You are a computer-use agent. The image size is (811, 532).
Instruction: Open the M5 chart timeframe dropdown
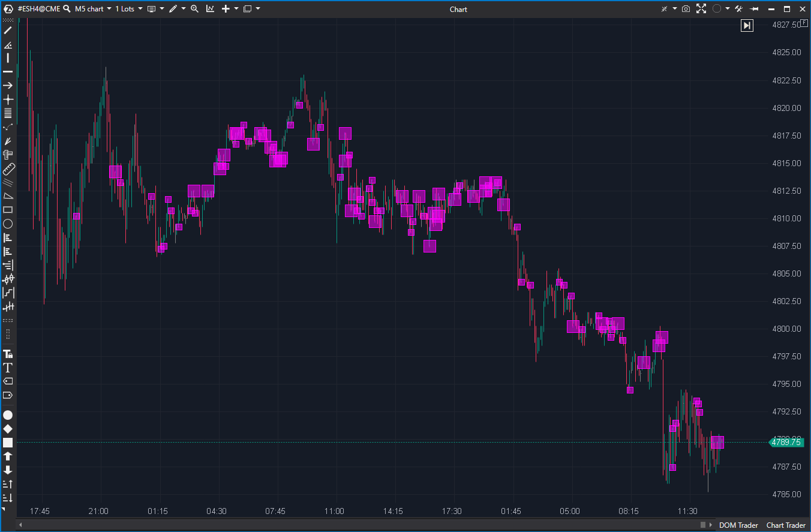93,9
